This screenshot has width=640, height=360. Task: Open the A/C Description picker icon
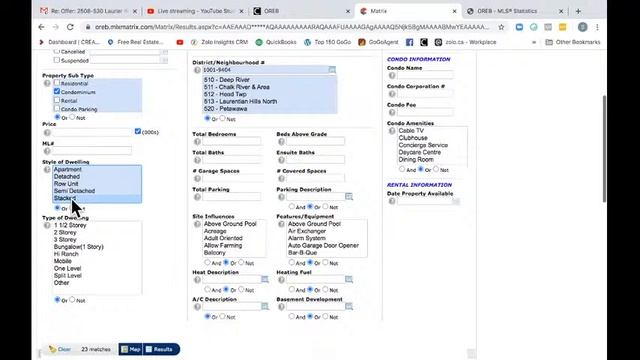click(x=265, y=307)
